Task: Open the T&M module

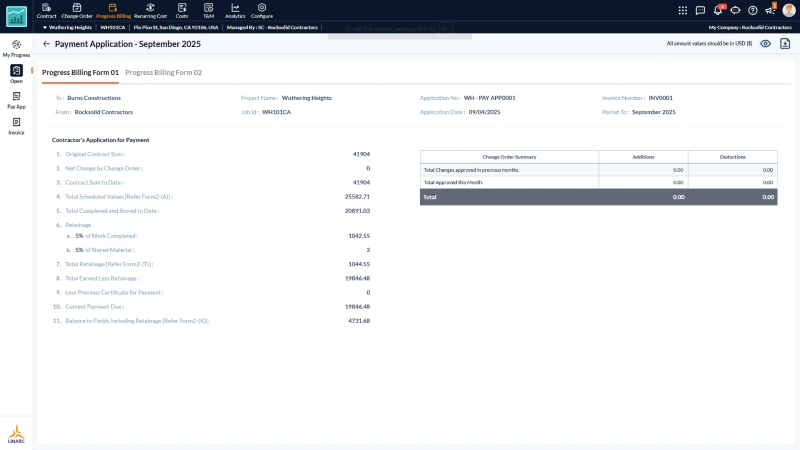Action: 208,11
